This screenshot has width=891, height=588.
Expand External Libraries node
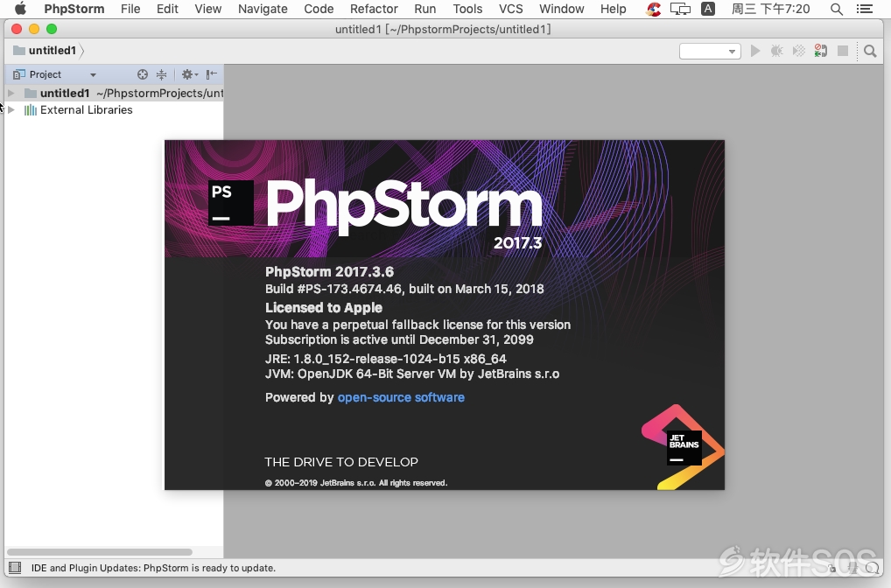(x=11, y=109)
